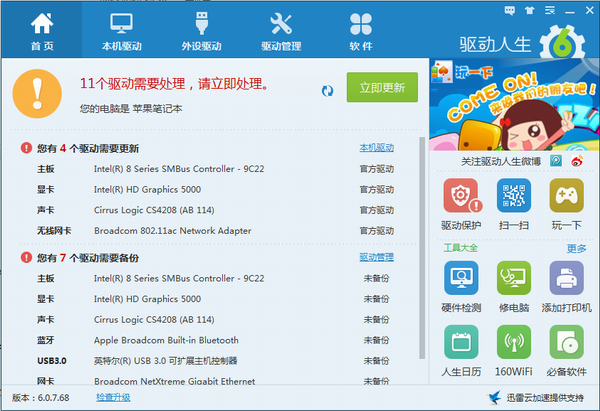This screenshot has height=411, width=600.
Task: Click the drivers-need-backup red alert icon
Action: [26, 257]
